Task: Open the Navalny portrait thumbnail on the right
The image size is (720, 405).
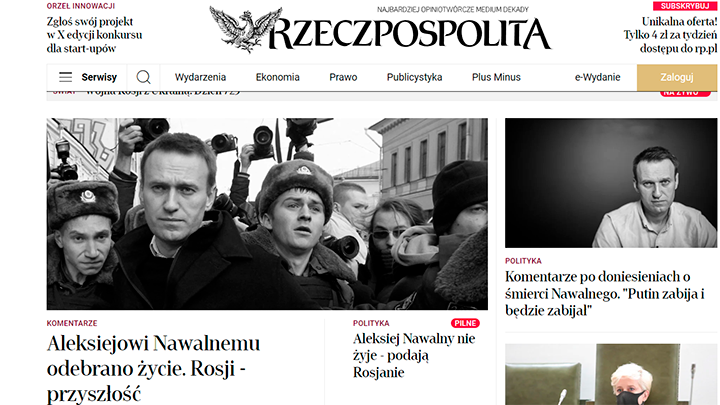Action: [611, 183]
